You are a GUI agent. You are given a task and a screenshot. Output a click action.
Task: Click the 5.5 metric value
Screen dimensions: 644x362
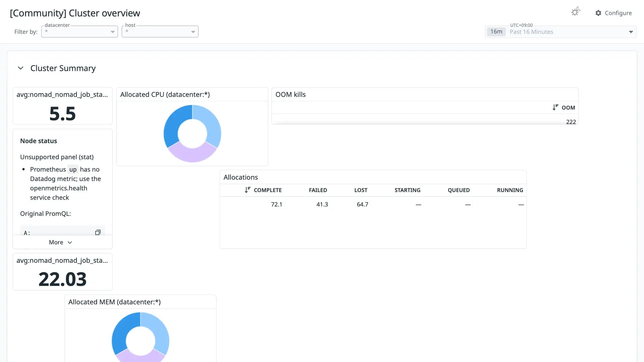click(x=62, y=113)
